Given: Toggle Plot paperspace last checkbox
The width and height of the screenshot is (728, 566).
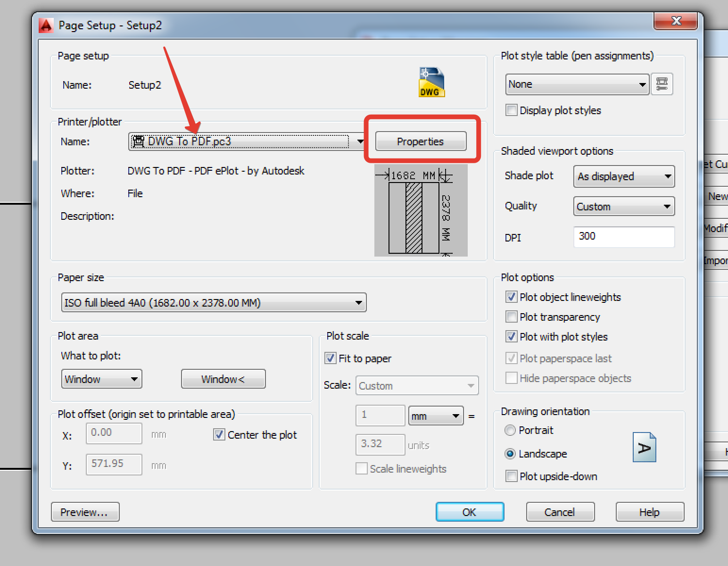Looking at the screenshot, I should point(511,358).
